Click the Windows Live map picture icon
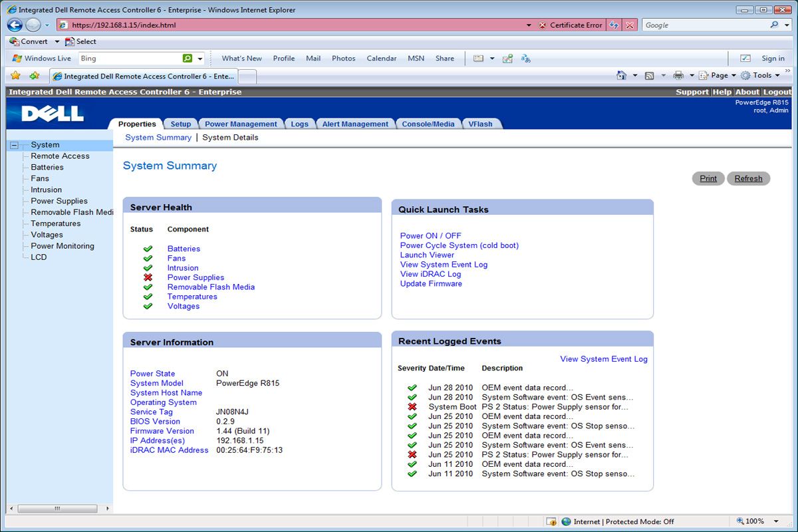 pos(508,59)
